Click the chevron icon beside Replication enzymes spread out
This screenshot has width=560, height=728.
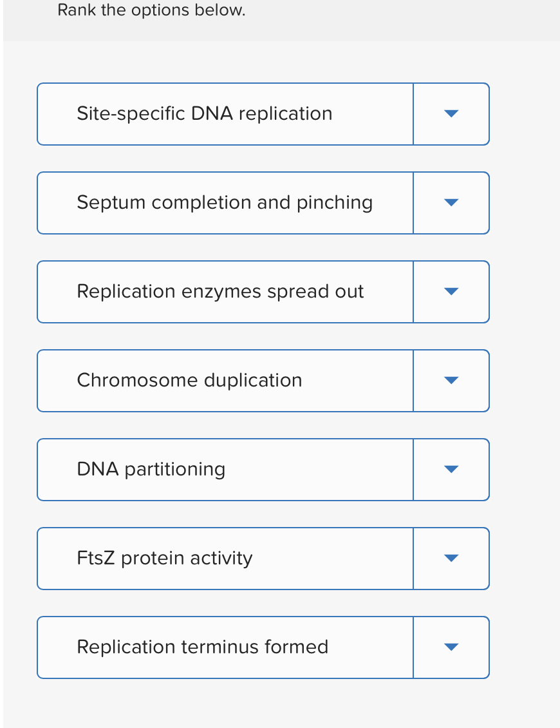[451, 291]
